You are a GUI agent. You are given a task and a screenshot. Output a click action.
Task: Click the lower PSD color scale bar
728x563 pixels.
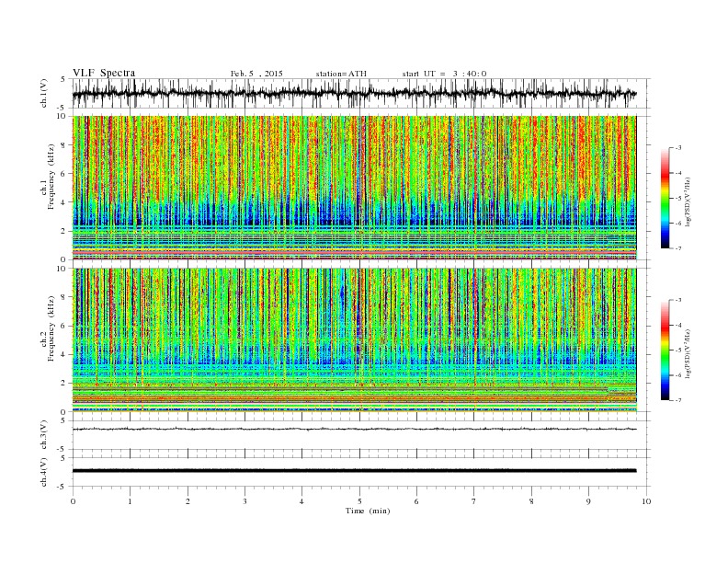click(665, 350)
